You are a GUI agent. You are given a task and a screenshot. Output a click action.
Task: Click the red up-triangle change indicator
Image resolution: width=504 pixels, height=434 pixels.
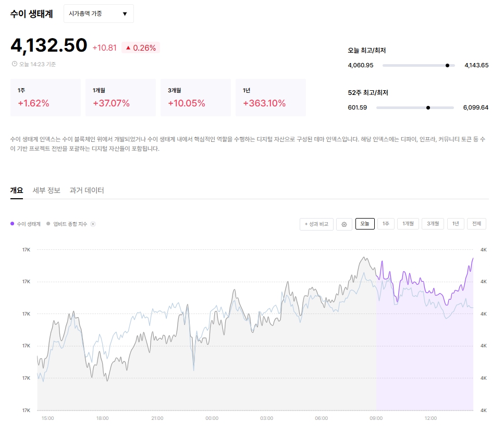tap(128, 48)
